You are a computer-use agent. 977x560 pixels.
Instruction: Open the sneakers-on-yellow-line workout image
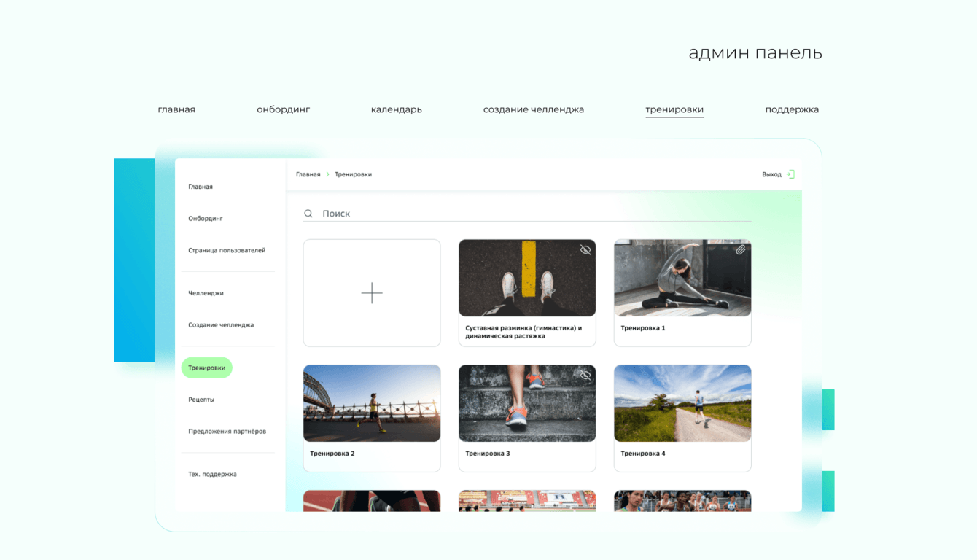[527, 278]
